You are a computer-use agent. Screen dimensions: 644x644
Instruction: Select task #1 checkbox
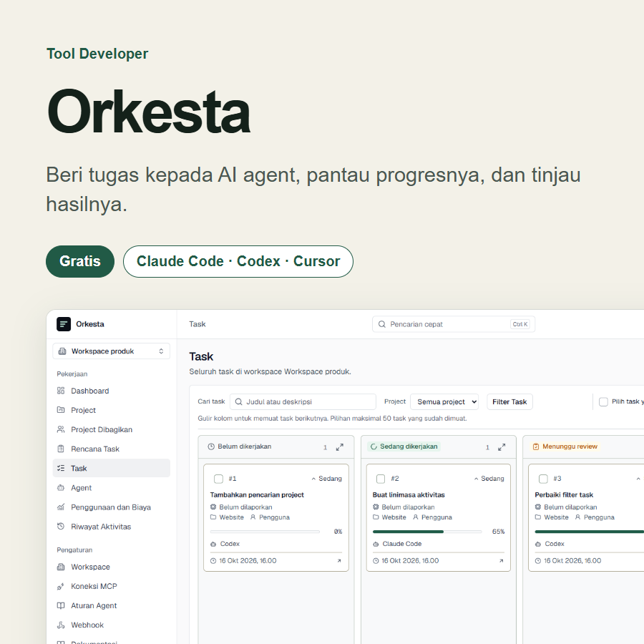pos(218,479)
